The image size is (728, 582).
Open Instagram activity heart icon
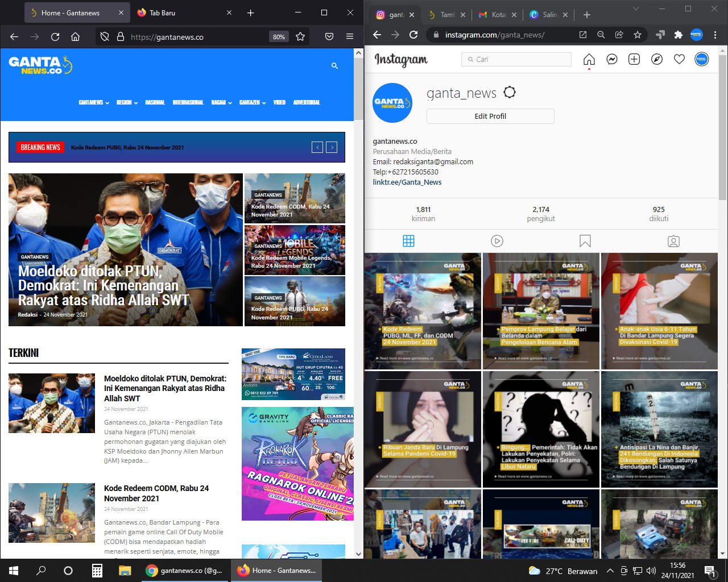(x=679, y=60)
